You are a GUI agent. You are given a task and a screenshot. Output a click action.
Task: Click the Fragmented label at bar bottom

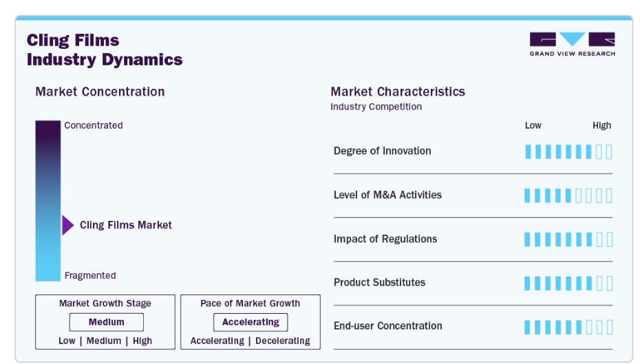[90, 275]
